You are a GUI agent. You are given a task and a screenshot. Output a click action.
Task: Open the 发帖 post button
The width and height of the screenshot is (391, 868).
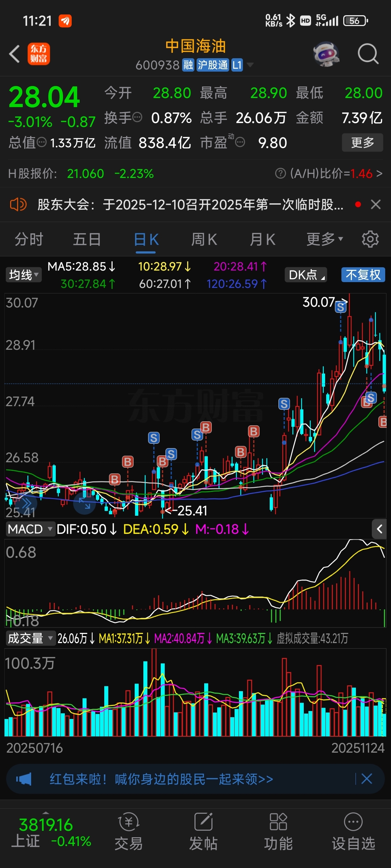pos(203,832)
